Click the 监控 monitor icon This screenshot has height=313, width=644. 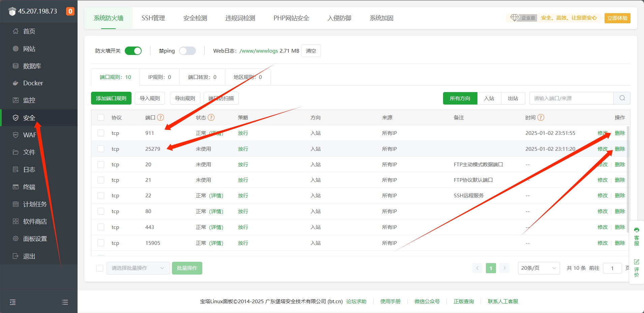coord(16,100)
